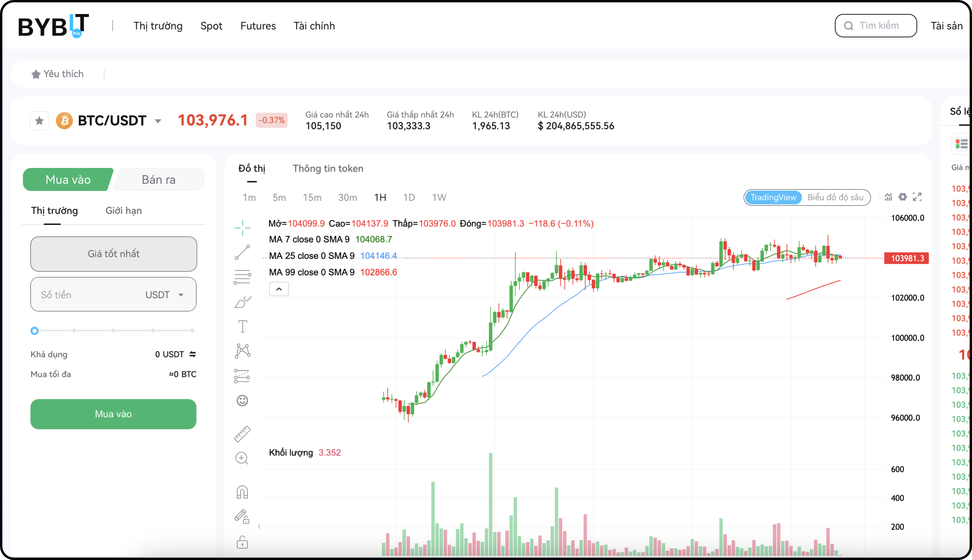The height and width of the screenshot is (560, 972).
Task: Select the Mua vào side toggle
Action: tap(68, 180)
